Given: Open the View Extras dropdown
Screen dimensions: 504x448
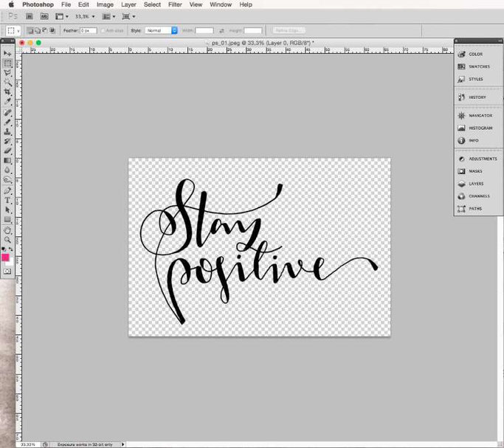Looking at the screenshot, I should pyautogui.click(x=62, y=16).
